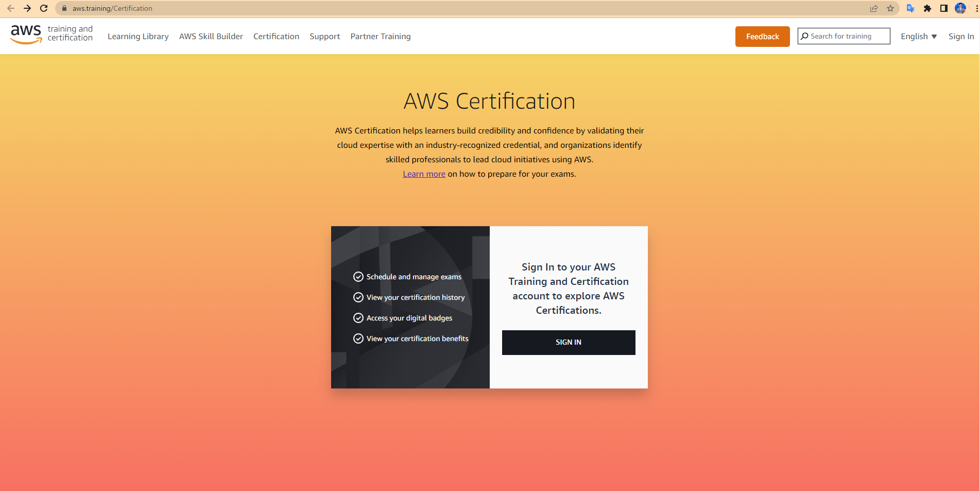The width and height of the screenshot is (980, 491).
Task: Open the Chrome profile avatar
Action: 960,8
